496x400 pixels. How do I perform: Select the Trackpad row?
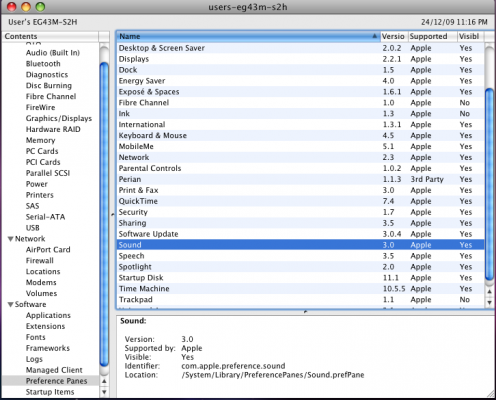coord(300,300)
